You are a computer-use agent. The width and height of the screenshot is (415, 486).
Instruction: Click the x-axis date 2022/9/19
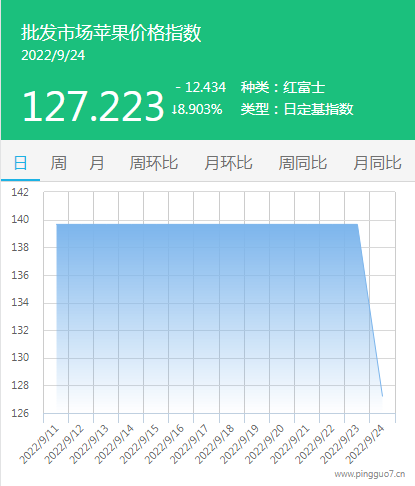[240, 445]
